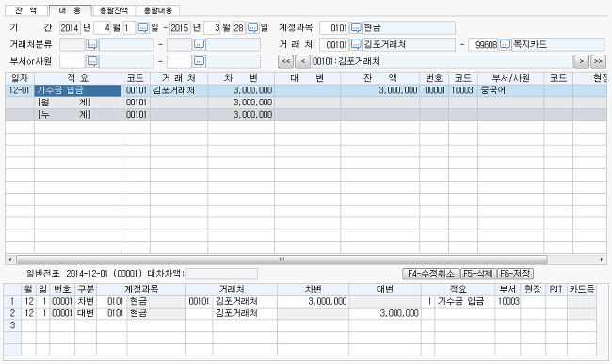Click the 대차차액 field

(x=221, y=274)
